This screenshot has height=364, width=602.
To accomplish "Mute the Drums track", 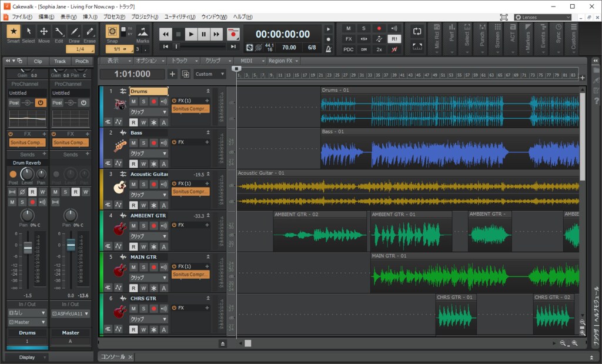I will (133, 101).
